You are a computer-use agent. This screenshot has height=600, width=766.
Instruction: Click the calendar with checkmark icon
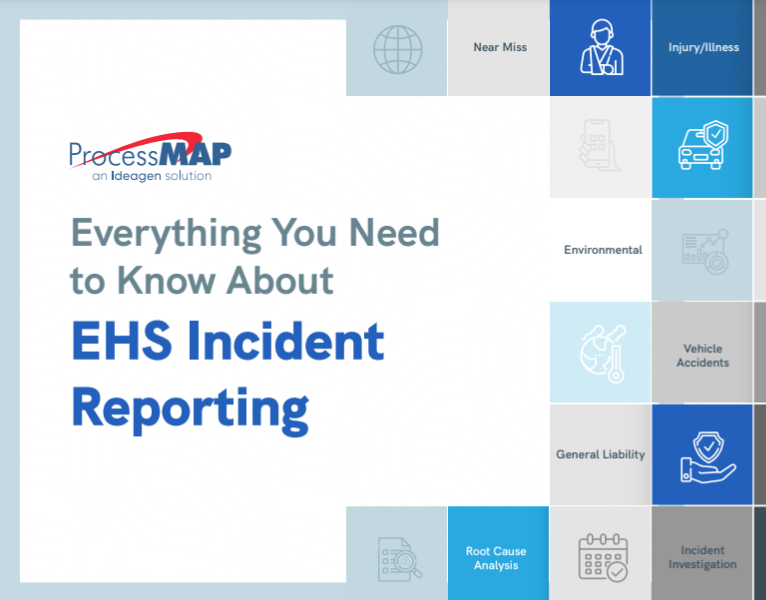(600, 556)
